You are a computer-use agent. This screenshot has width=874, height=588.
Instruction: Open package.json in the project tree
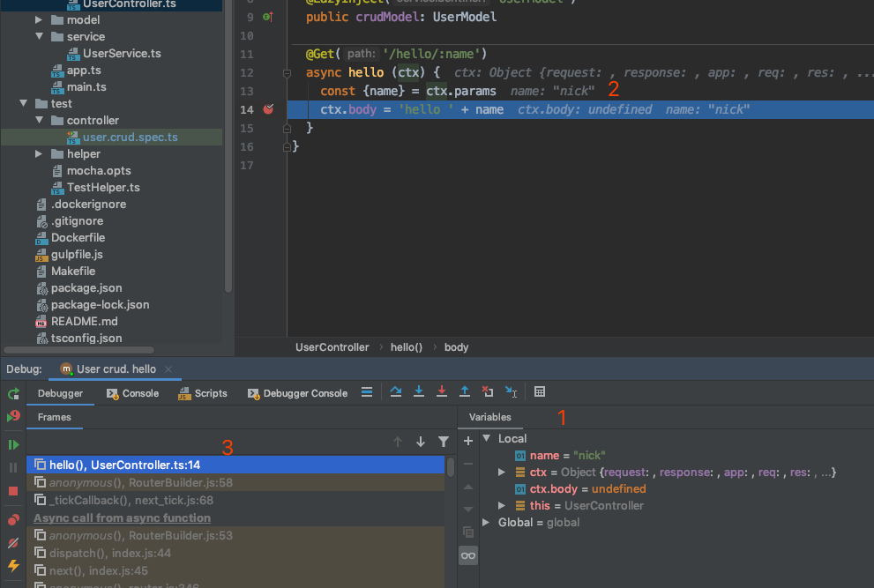coord(86,287)
